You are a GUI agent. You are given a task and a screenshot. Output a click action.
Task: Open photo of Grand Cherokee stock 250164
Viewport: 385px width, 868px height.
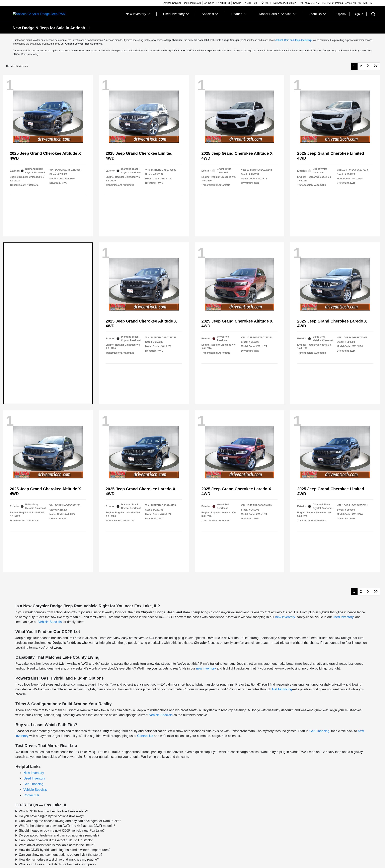coord(144,117)
